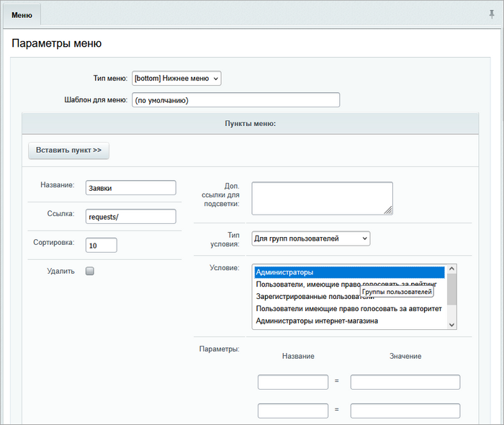Click the Название field containing Заявки
Viewport: 504px width, 425px height.
pyautogui.click(x=130, y=187)
